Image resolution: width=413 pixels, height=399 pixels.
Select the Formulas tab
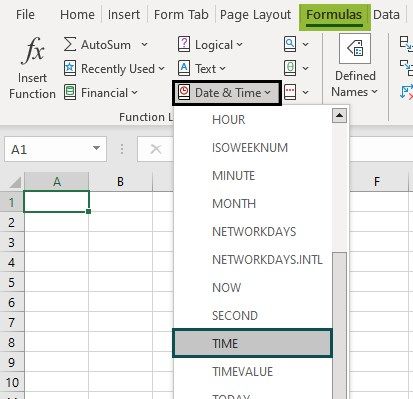pyautogui.click(x=334, y=17)
